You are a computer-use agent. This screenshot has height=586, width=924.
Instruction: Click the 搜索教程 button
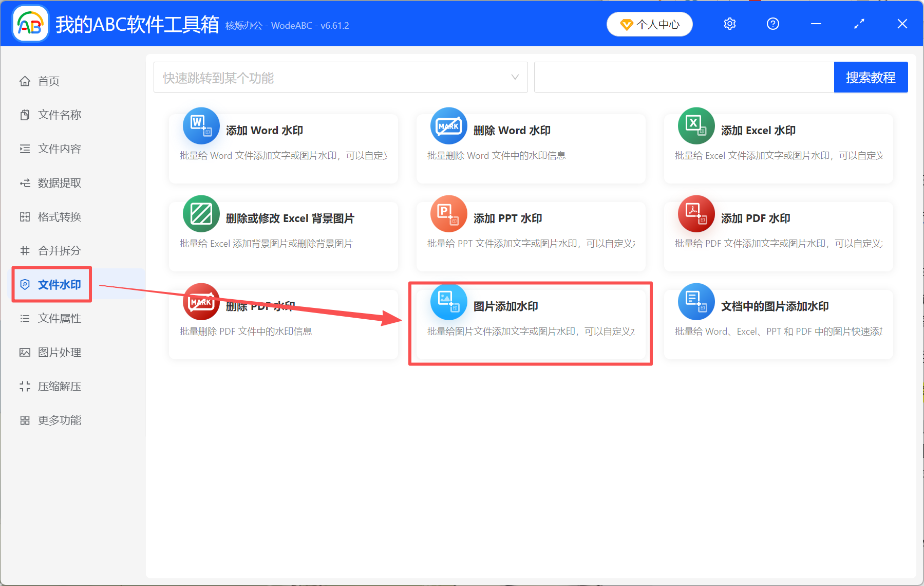(x=871, y=77)
